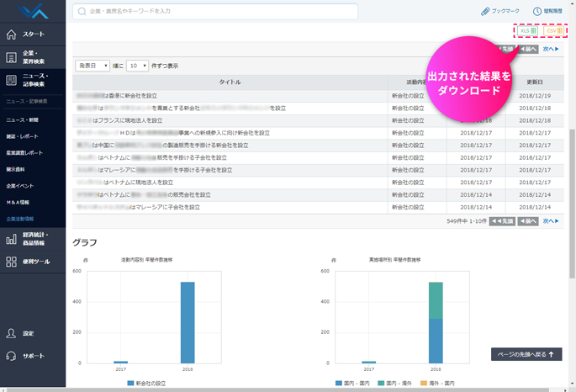The image size is (576, 392).
Task: Click the vertical scrollbar thumb
Action: (573, 204)
